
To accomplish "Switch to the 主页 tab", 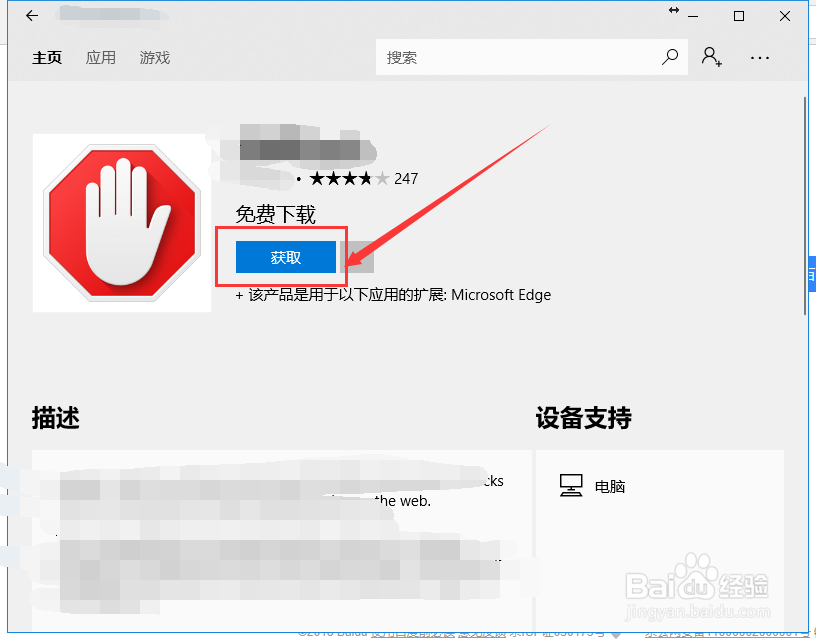I will pos(47,57).
